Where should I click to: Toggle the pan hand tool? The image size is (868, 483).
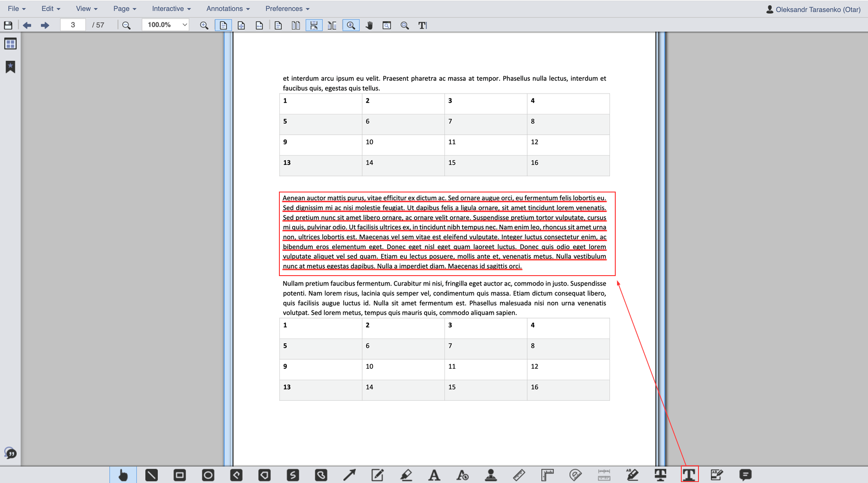click(369, 25)
